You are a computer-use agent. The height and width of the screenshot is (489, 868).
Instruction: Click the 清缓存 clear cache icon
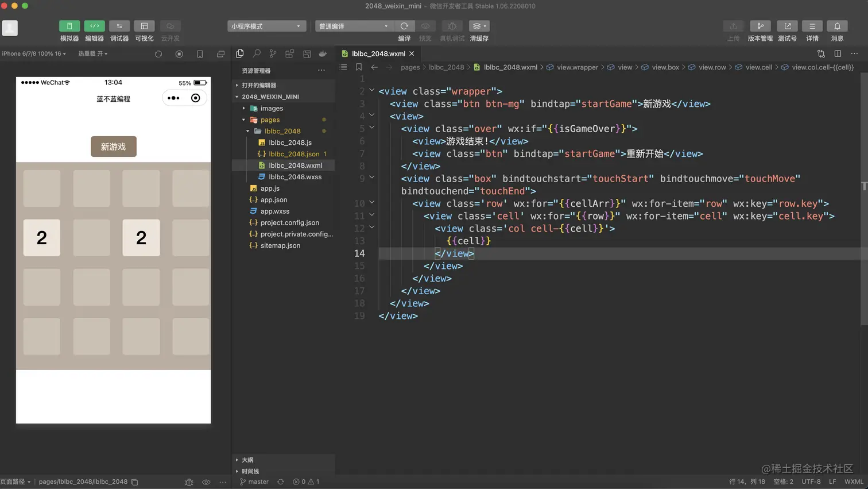pos(479,26)
